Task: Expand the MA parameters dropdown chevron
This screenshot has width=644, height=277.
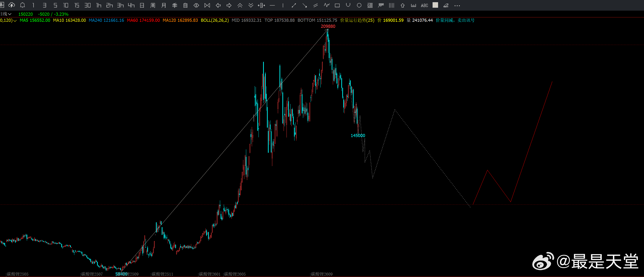Action: click(x=15, y=21)
